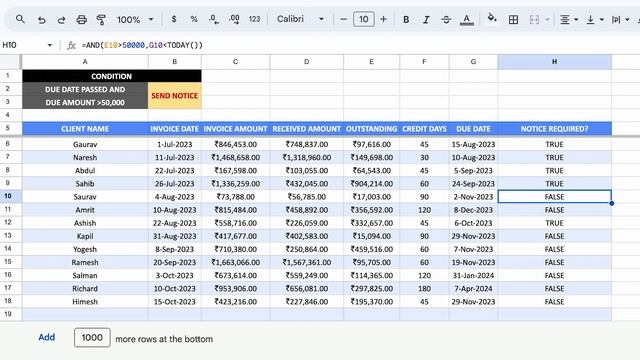Click the search menus magnifier icon
The height and width of the screenshot is (360, 640).
coord(20,19)
